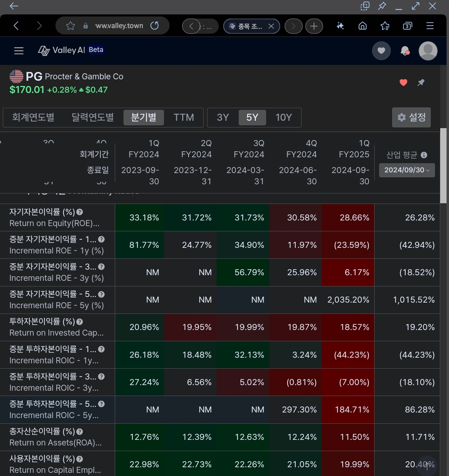Open browser bookmarks star list
449x476 pixels.
point(385,26)
